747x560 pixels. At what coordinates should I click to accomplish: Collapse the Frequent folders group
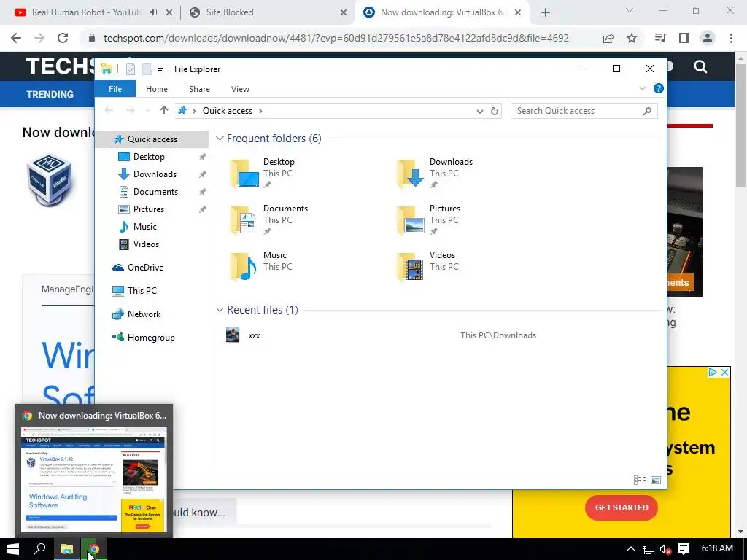point(220,139)
